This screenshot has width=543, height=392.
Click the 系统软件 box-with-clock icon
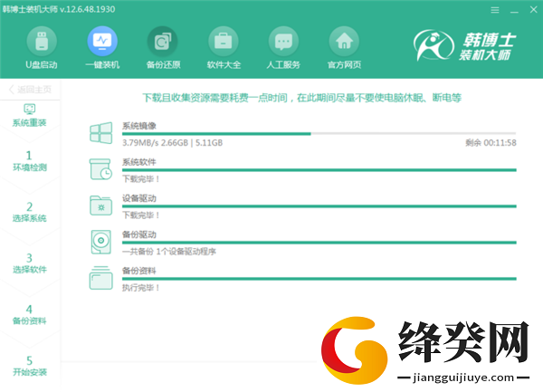click(100, 169)
